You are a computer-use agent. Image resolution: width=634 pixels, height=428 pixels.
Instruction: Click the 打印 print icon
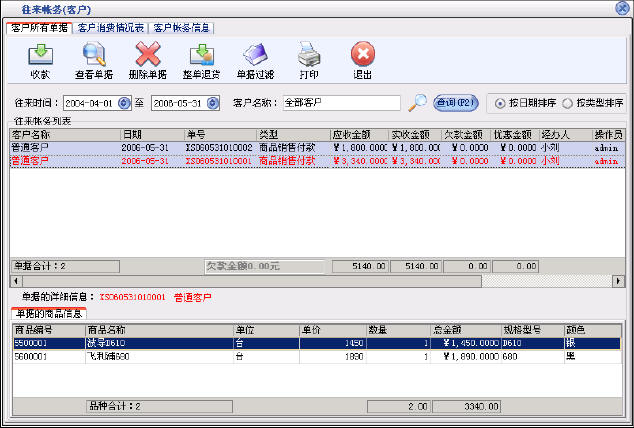point(309,54)
